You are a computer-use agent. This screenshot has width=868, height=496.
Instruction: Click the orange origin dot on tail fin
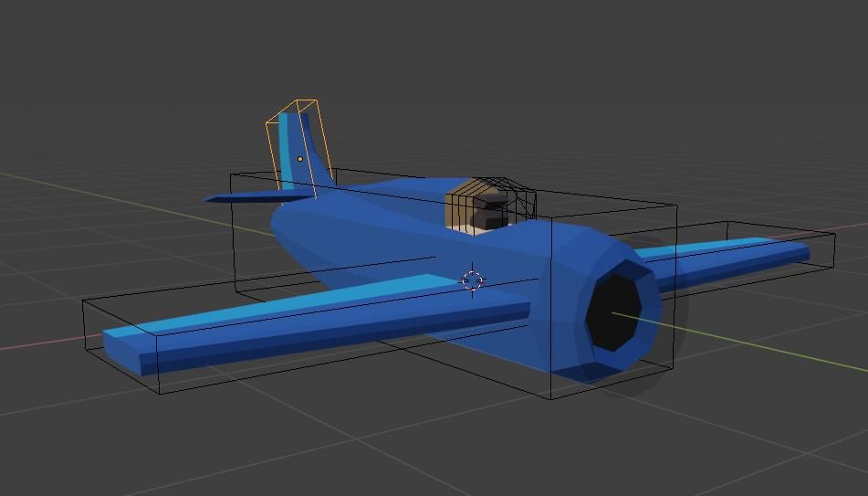299,159
